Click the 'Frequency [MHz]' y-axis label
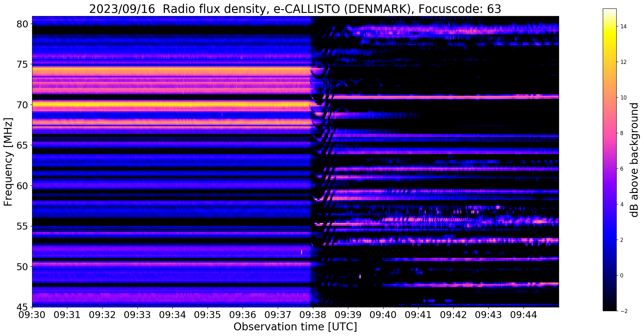Image resolution: width=644 pixels, height=336 pixels. (x=8, y=162)
